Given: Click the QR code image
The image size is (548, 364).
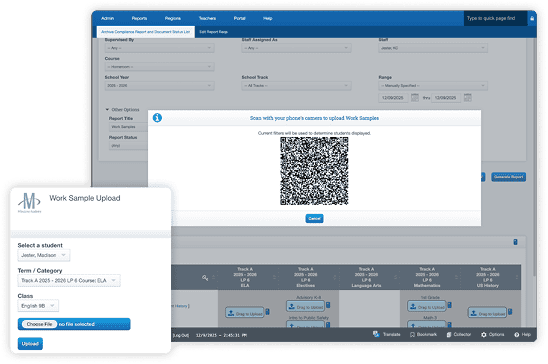Looking at the screenshot, I should click(314, 171).
